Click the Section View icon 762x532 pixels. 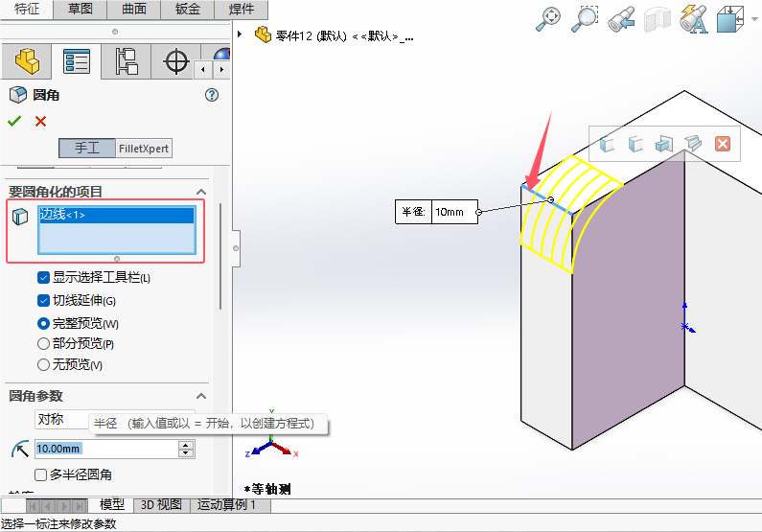coord(657,19)
